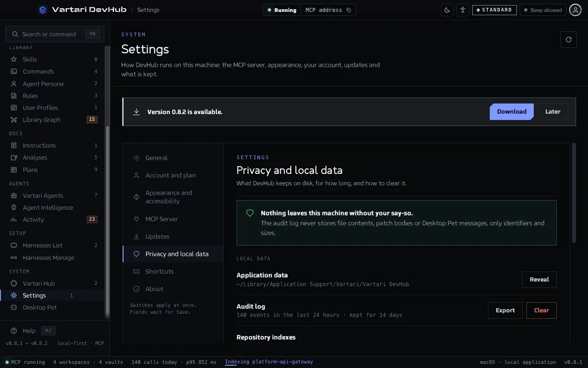Click the Harnesses Manage icon in the sidebar
The width and height of the screenshot is (588, 368).
point(14,258)
